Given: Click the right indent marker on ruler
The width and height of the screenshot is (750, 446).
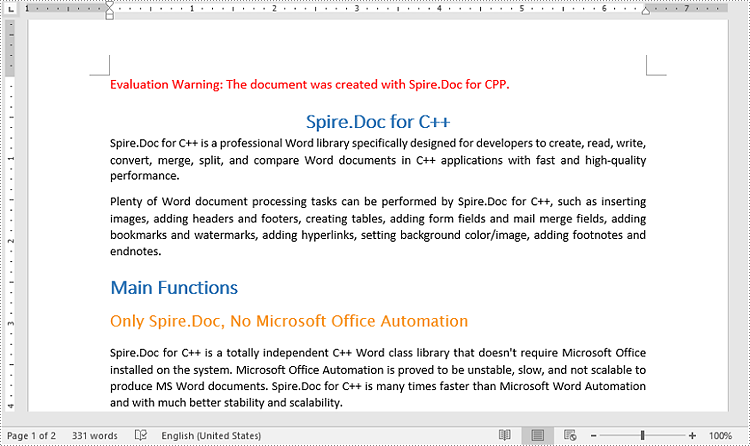Looking at the screenshot, I should click(646, 11).
